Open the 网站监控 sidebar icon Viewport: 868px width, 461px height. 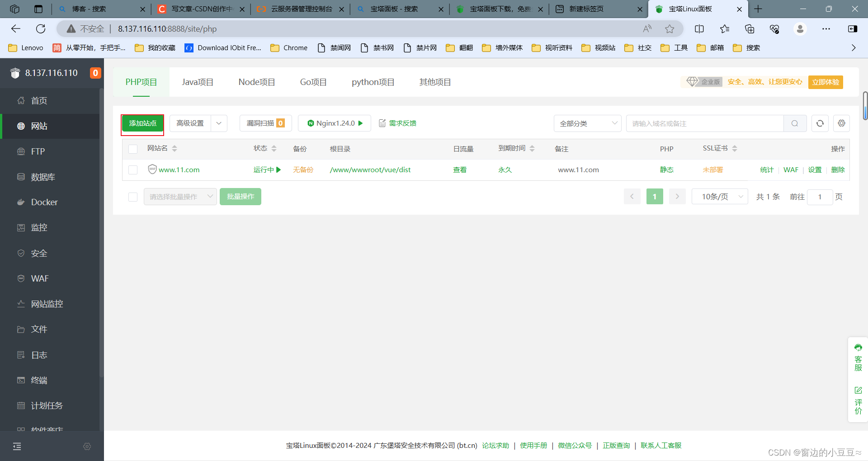21,304
